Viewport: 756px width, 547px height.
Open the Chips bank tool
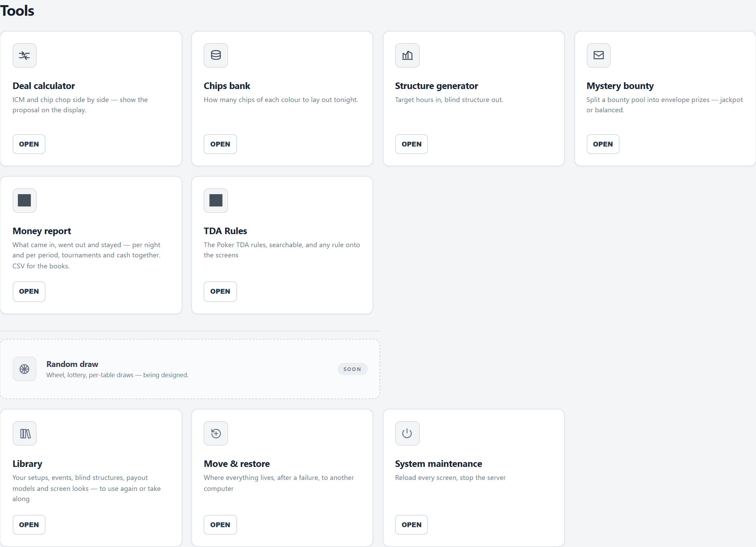[220, 144]
